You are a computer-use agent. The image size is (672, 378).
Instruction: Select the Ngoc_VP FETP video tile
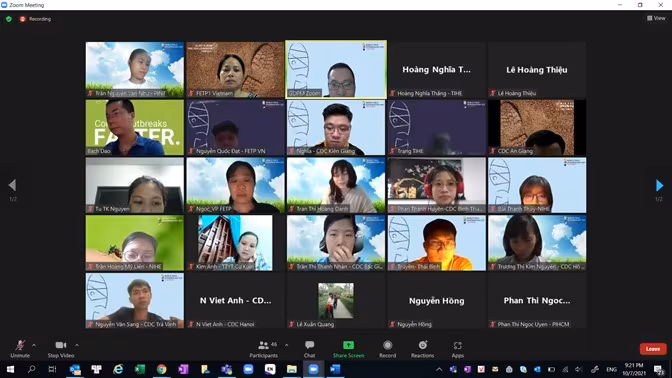[235, 185]
